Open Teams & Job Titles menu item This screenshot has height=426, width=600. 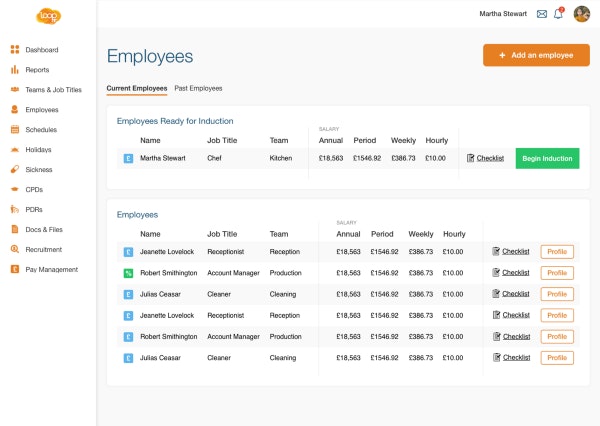(53, 89)
